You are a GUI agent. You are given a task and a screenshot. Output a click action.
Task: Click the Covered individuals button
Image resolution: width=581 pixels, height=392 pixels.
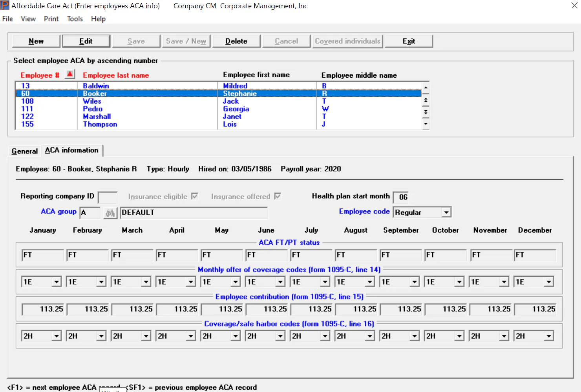coord(347,41)
